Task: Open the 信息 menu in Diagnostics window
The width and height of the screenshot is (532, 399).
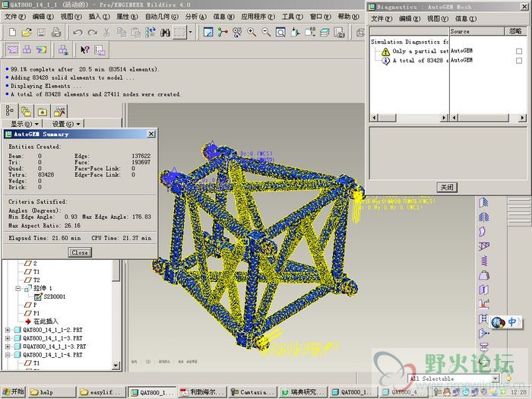Action: pos(465,19)
